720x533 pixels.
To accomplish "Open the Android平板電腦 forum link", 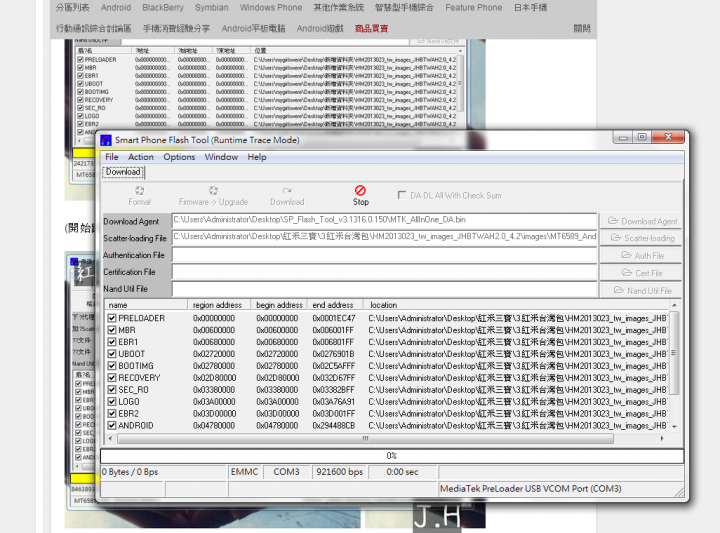I will pos(253,28).
